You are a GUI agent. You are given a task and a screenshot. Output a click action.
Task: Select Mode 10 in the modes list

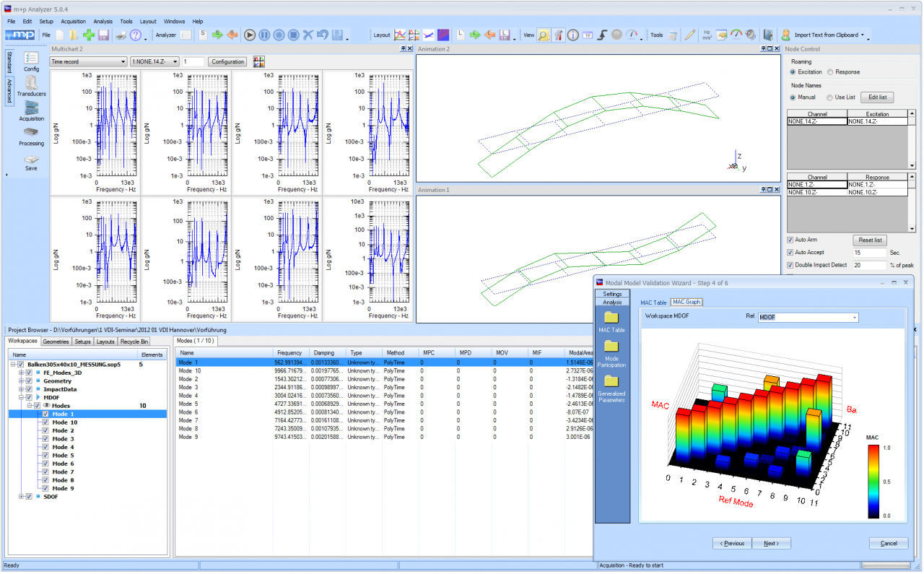click(x=191, y=370)
